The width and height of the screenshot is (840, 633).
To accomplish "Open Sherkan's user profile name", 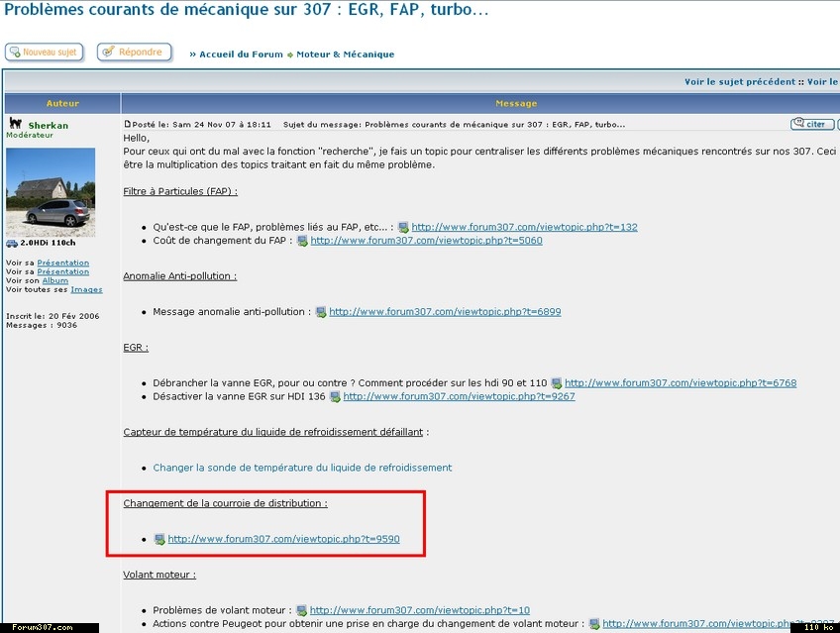I will pyautogui.click(x=49, y=126).
